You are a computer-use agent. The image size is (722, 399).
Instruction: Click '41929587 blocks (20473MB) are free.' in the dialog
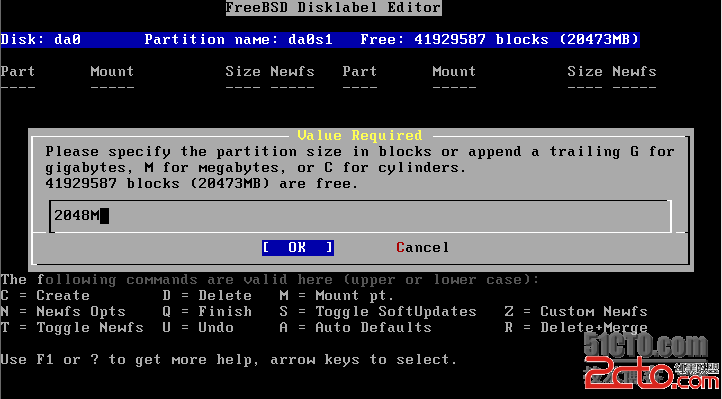point(201,184)
